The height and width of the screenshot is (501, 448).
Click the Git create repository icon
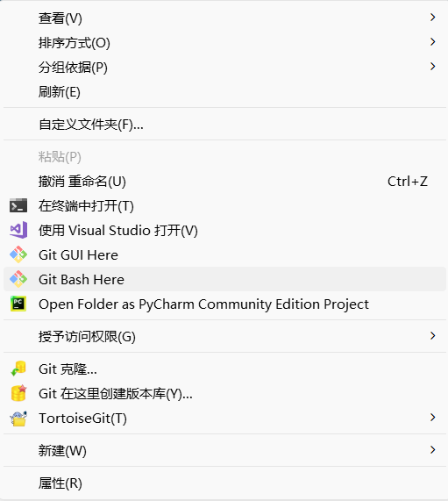[18, 393]
